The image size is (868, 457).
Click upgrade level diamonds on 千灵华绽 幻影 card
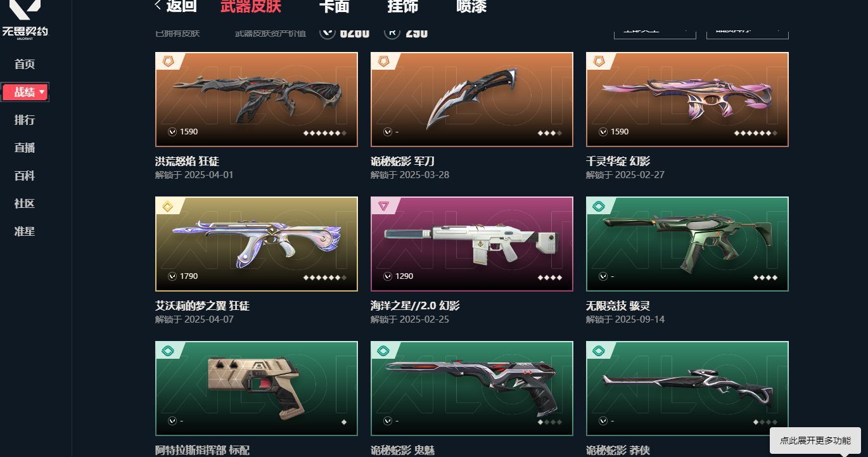click(x=756, y=133)
